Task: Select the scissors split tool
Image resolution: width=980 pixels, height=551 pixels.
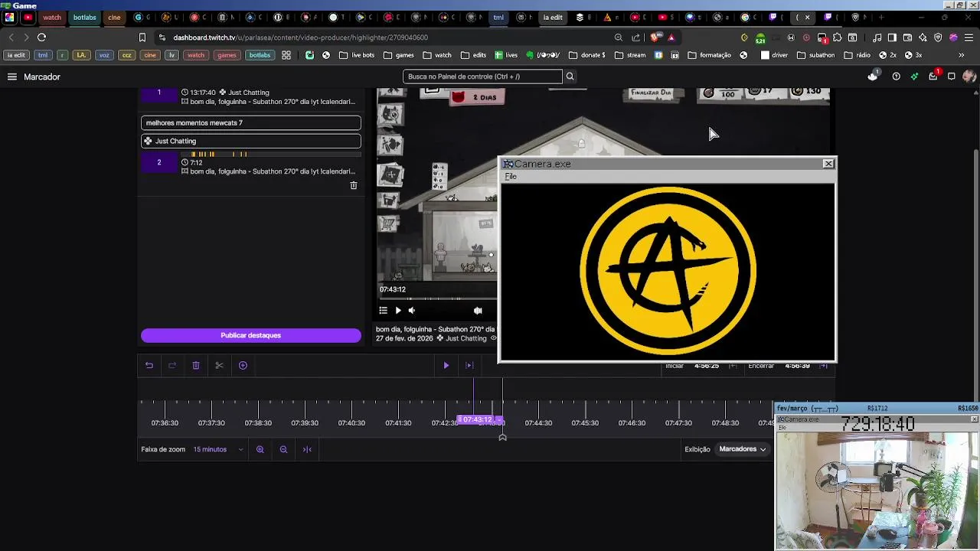Action: [x=219, y=366]
